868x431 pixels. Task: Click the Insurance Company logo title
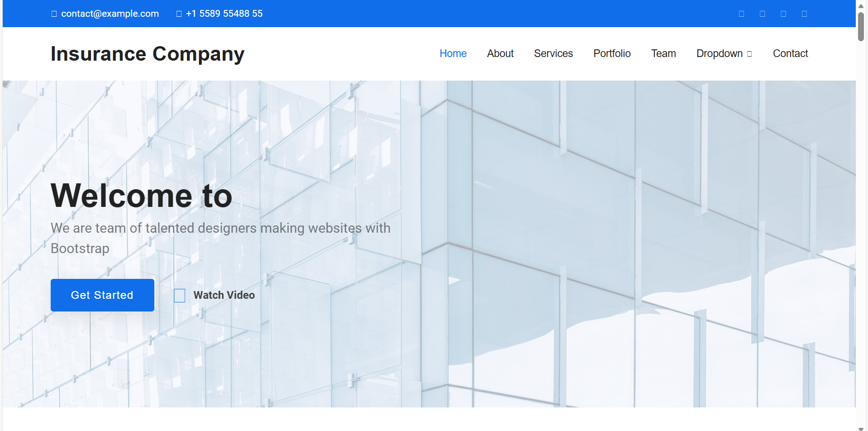point(148,54)
